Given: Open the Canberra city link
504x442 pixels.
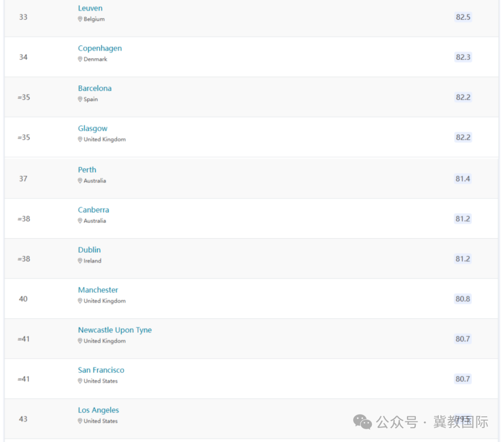Looking at the screenshot, I should pos(93,210).
